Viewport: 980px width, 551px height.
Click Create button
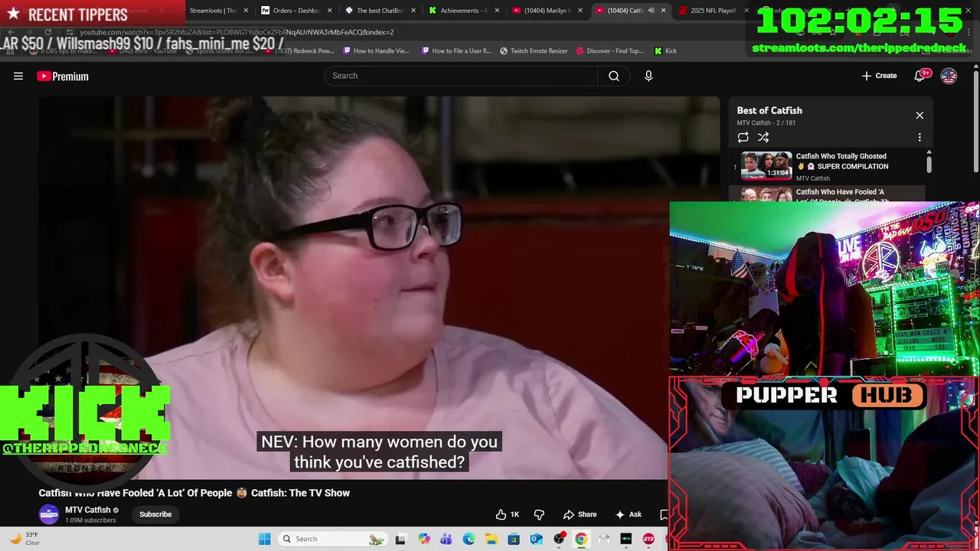(x=879, y=76)
